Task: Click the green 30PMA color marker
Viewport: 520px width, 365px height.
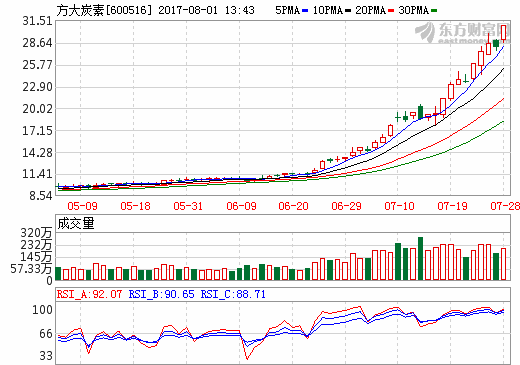Action: [x=434, y=11]
